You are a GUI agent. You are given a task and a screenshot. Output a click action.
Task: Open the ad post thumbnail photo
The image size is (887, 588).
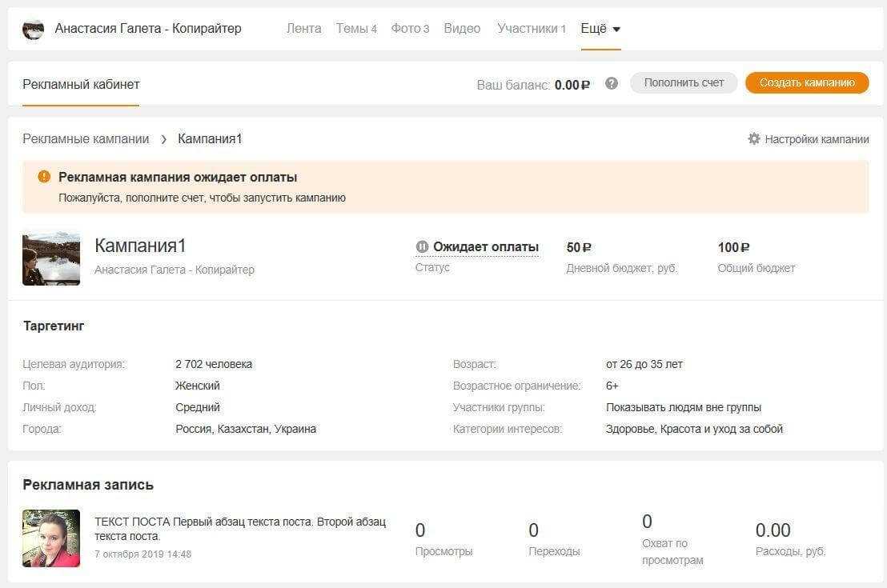pos(51,538)
